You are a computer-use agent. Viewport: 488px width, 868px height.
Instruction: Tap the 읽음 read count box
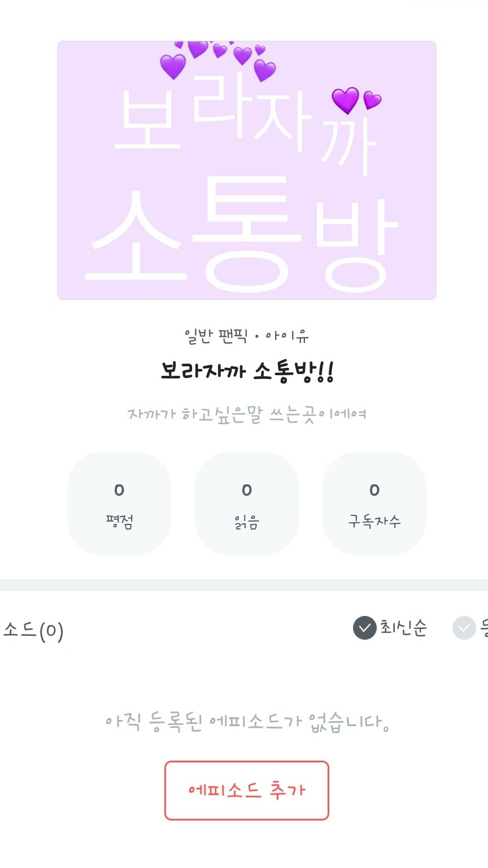click(247, 504)
